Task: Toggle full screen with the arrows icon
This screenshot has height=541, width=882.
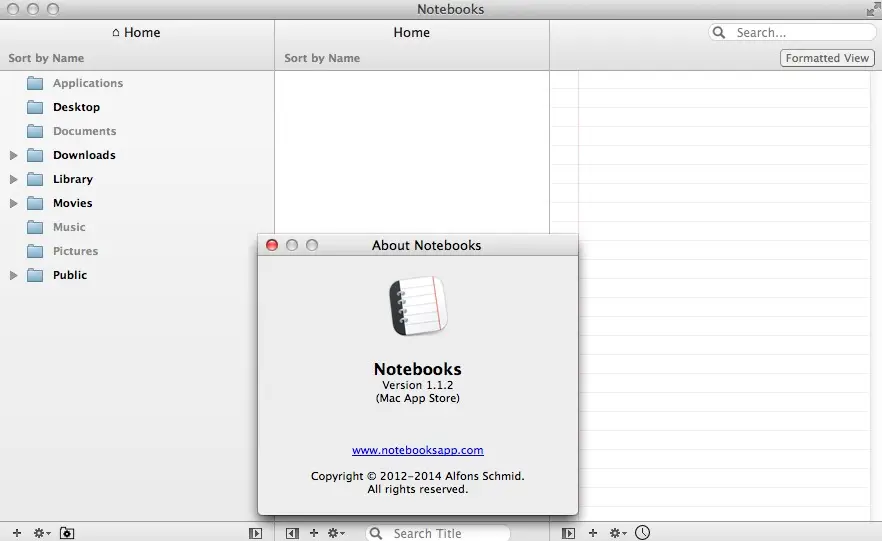Action: click(873, 10)
